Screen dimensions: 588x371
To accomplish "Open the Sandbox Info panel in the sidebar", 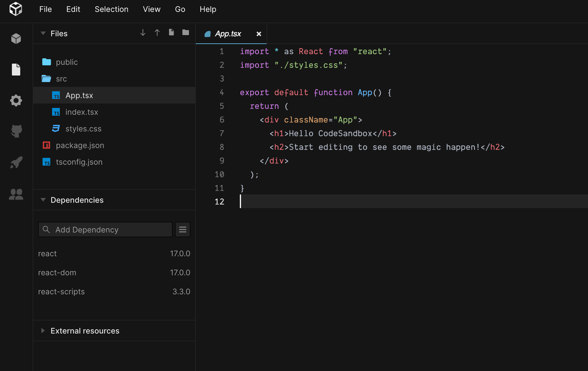I will coord(16,38).
